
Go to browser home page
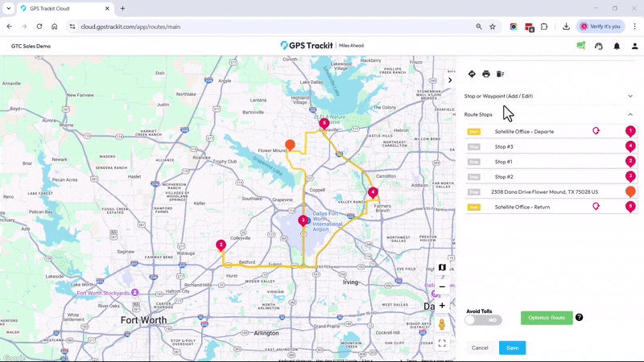point(54,27)
